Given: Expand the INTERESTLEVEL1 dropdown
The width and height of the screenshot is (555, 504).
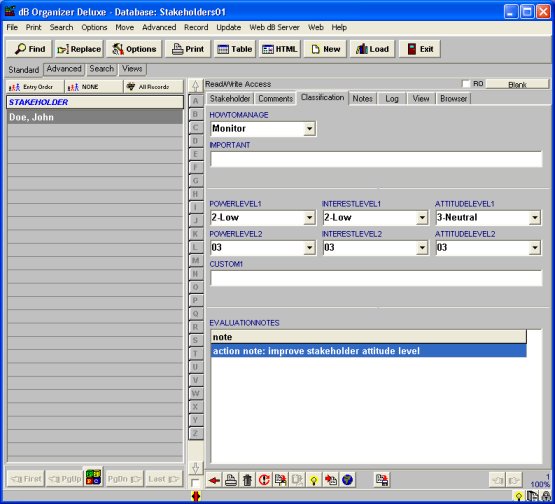Looking at the screenshot, I should (x=422, y=217).
